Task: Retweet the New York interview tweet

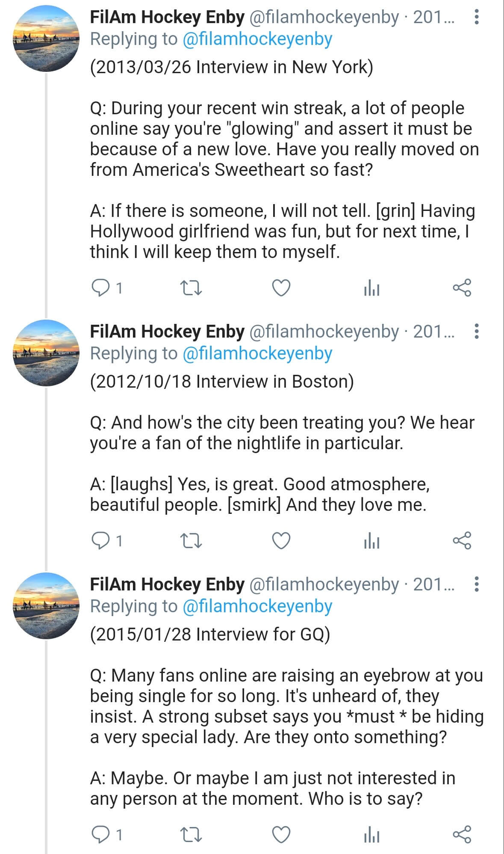Action: pos(191,288)
